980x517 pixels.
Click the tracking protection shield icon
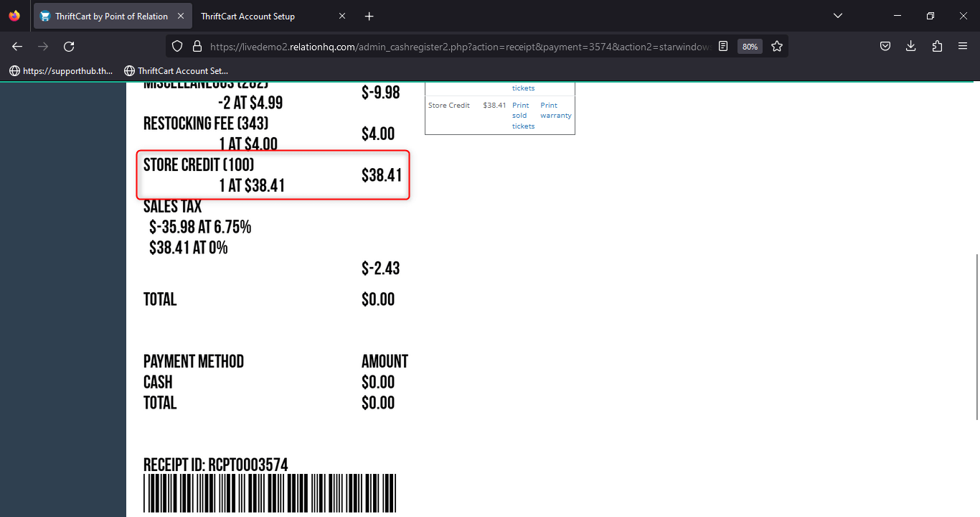click(x=176, y=46)
